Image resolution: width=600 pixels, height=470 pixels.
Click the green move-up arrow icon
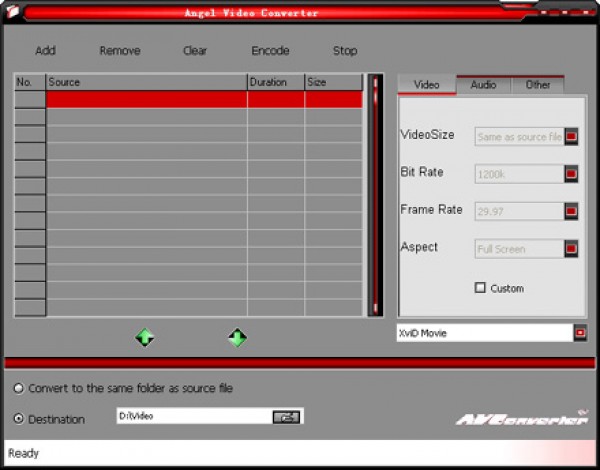(145, 338)
